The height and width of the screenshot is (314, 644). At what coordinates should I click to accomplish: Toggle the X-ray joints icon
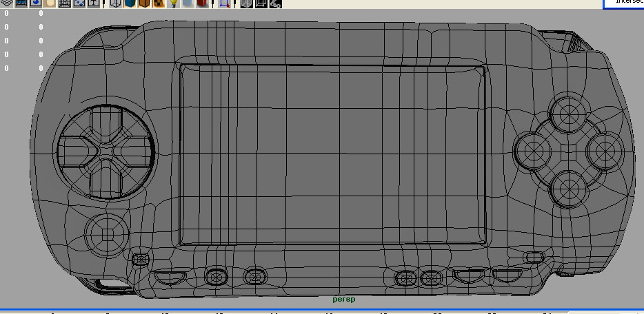pyautogui.click(x=274, y=3)
